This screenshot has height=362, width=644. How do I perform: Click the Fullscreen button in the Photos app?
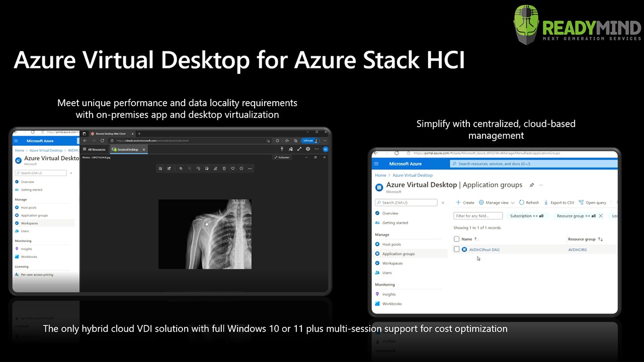pos(282,157)
